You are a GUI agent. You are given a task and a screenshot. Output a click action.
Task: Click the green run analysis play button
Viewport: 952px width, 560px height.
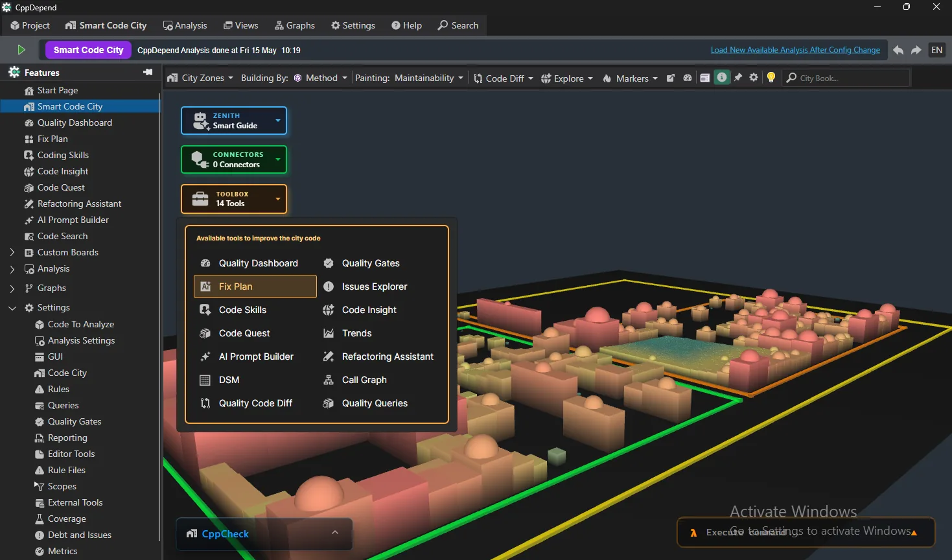click(x=21, y=50)
